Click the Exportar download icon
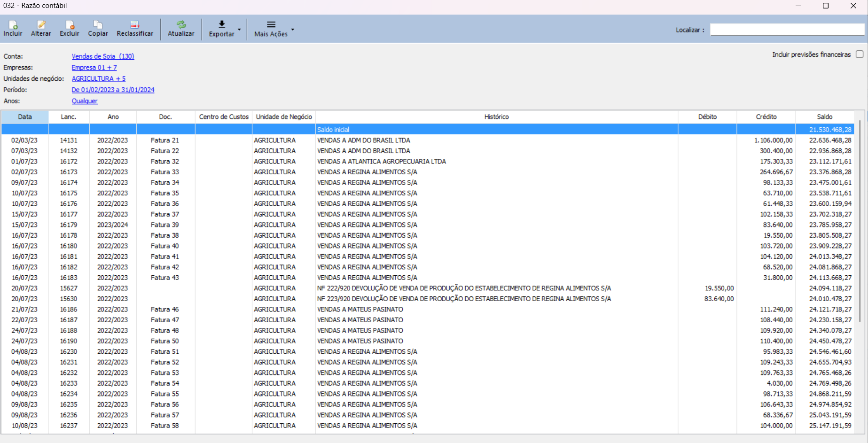 (x=222, y=24)
